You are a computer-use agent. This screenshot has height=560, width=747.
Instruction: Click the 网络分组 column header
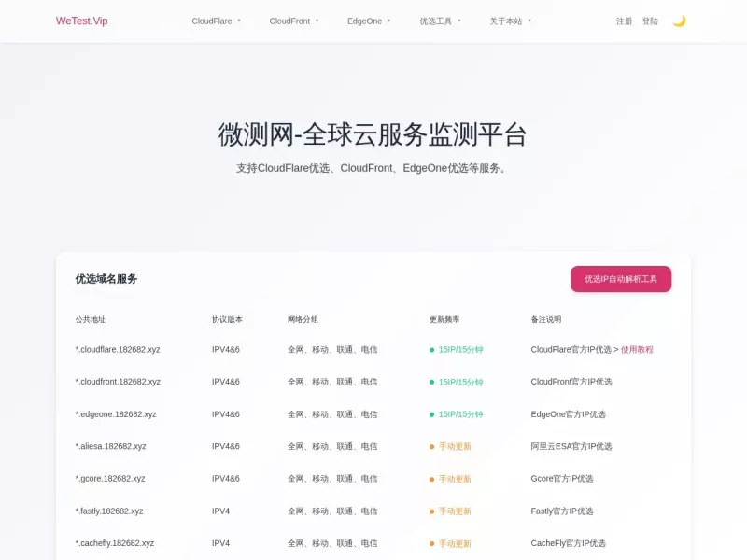tap(303, 319)
